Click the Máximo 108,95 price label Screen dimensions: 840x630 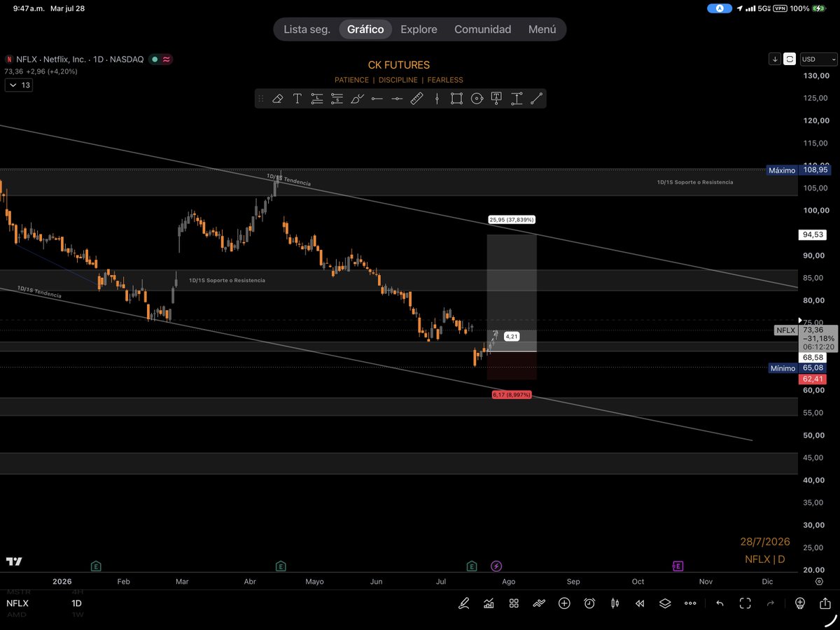pyautogui.click(x=798, y=170)
